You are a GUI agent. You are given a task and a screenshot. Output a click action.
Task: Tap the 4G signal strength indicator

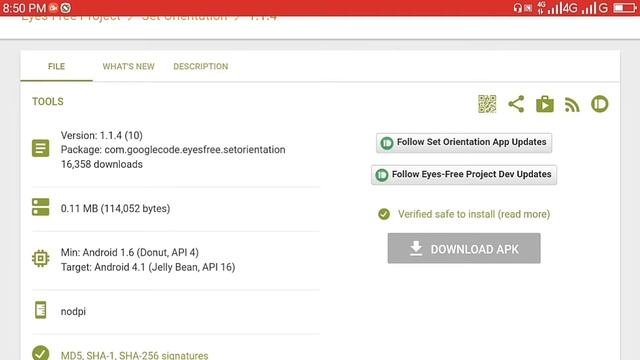point(562,8)
